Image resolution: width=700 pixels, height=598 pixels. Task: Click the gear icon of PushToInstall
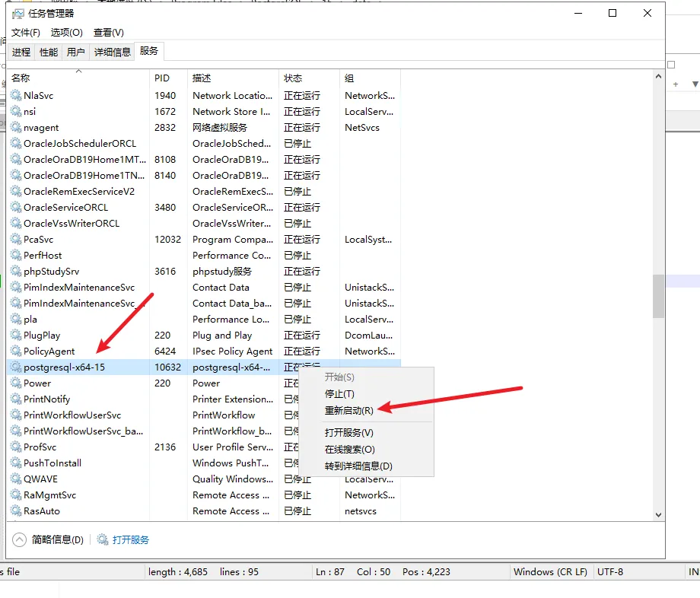click(16, 463)
